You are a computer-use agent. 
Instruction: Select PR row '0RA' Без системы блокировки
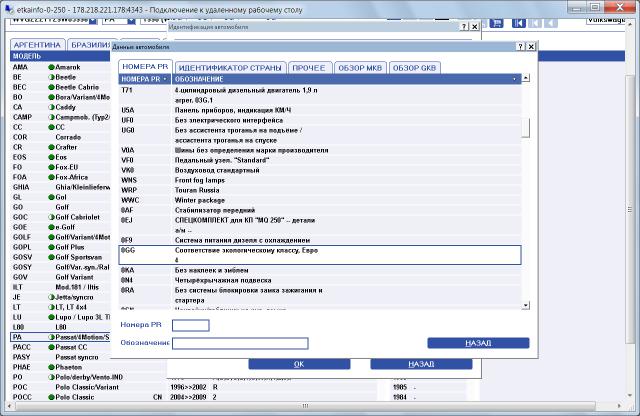point(320,295)
